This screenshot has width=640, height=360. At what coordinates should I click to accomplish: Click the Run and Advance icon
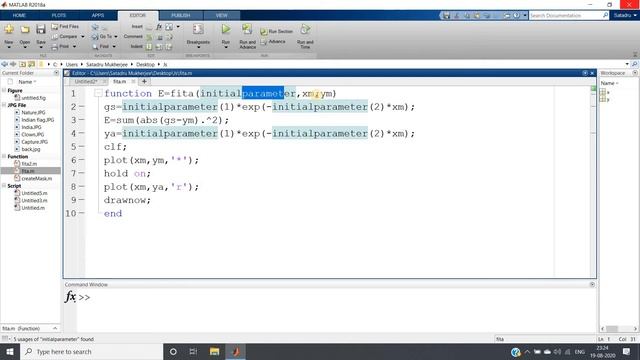pos(247,29)
